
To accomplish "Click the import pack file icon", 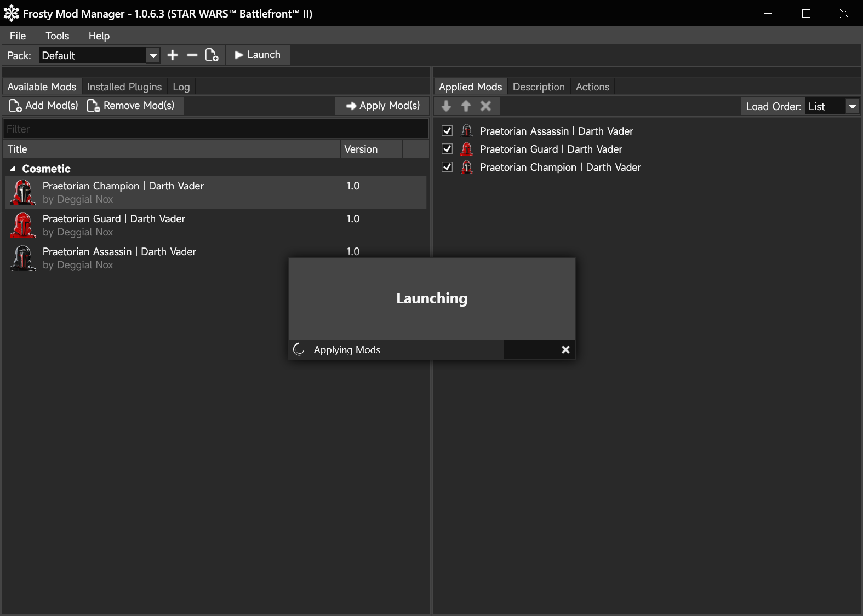I will tap(212, 55).
